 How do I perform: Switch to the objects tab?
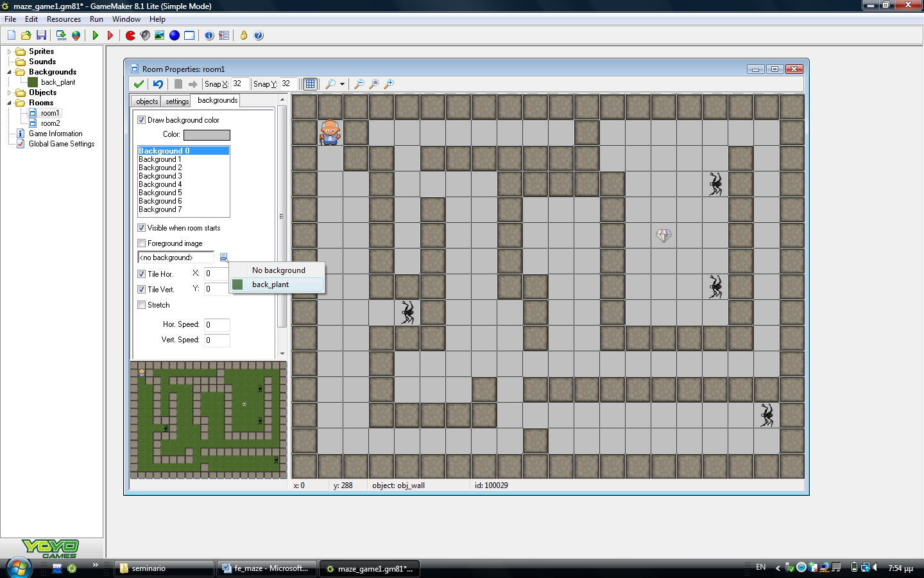coord(147,101)
